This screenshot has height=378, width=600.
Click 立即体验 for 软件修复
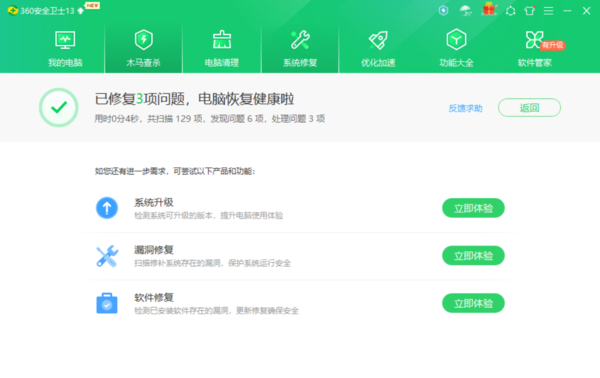point(473,303)
